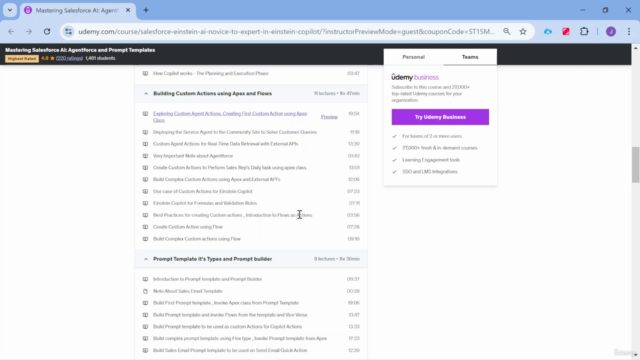Image resolution: width=640 pixels, height=360 pixels.
Task: Open the Extensions puzzle icon
Action: [x=584, y=31]
